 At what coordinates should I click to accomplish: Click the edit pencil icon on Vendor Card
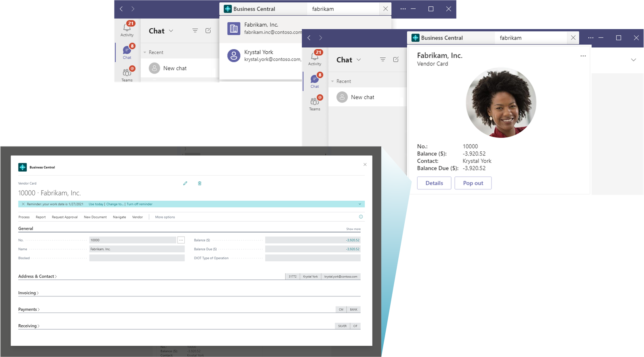point(185,183)
